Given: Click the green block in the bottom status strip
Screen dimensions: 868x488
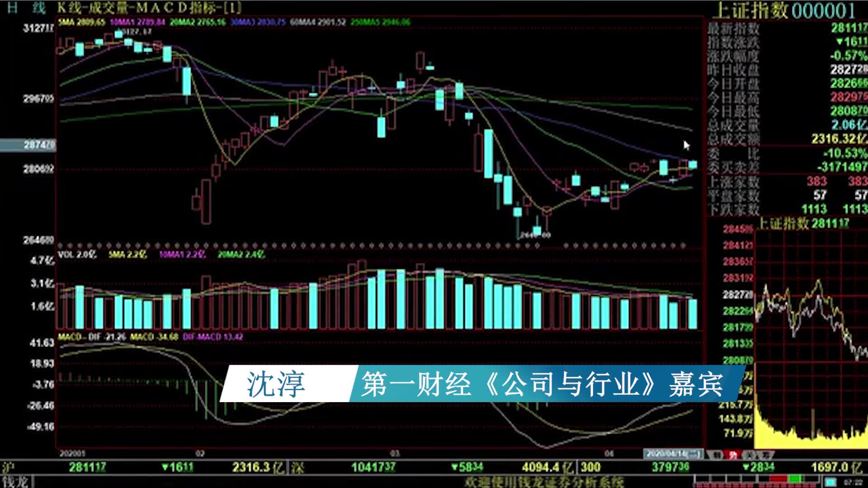Looking at the screenshot, I should click(795, 479).
